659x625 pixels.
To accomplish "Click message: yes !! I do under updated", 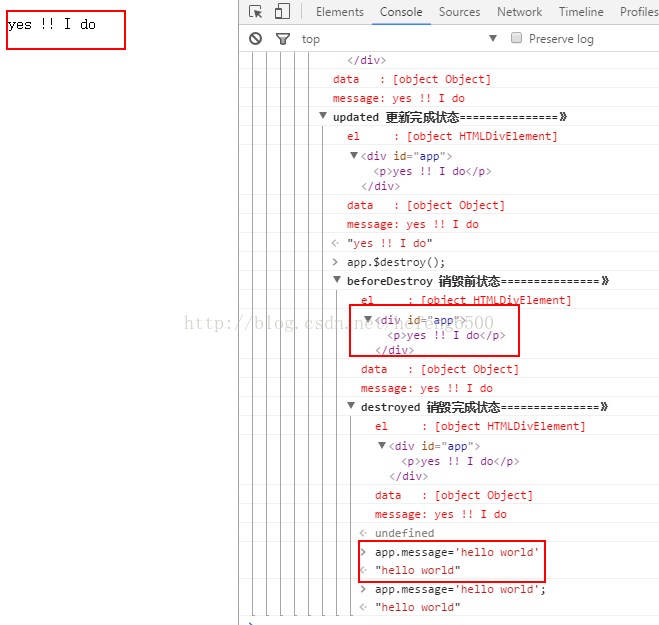I will coord(413,224).
